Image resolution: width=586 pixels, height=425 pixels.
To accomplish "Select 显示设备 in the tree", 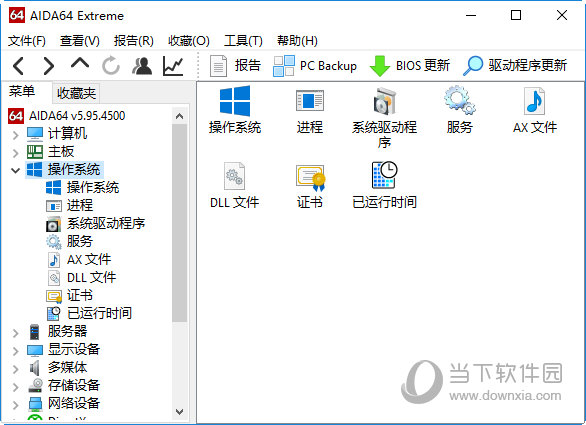I will [63, 349].
